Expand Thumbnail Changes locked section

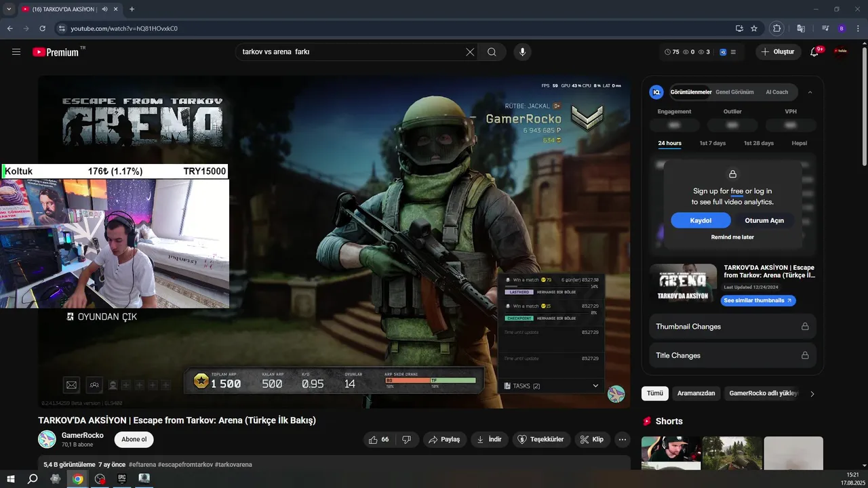click(x=732, y=327)
